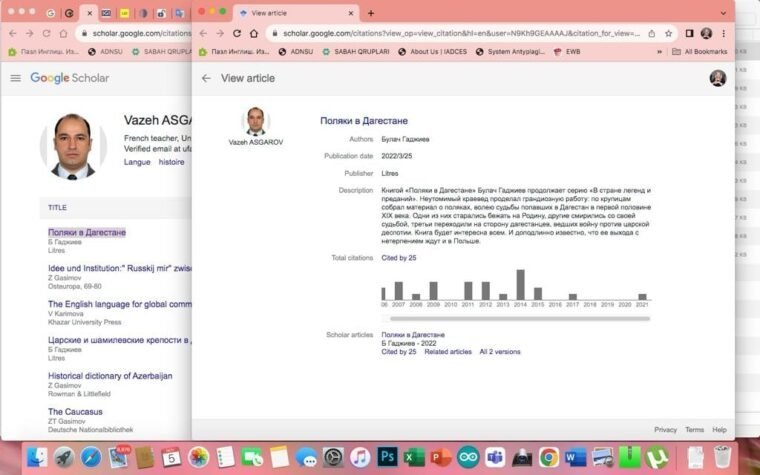Open the All Bookmarks folder
Screen dimensions: 760x475
(x=705, y=51)
